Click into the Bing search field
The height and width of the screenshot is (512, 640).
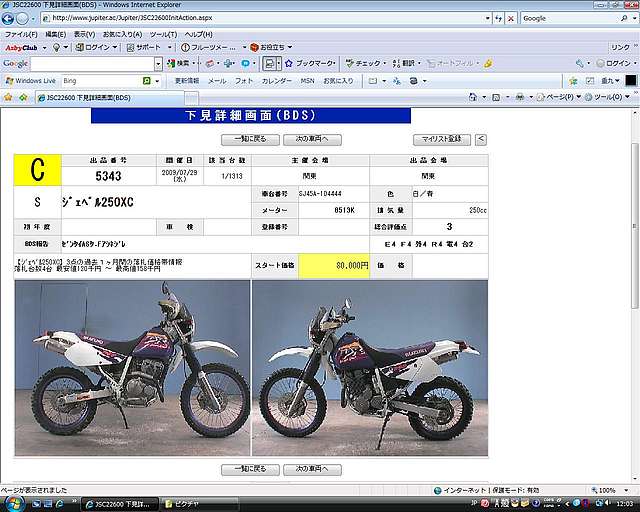(x=101, y=81)
